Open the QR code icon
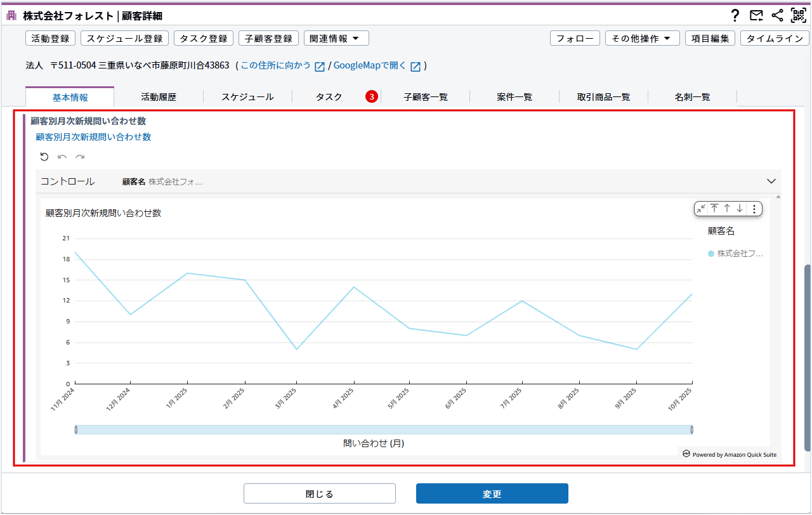Viewport: 812px width, 515px height. click(797, 15)
